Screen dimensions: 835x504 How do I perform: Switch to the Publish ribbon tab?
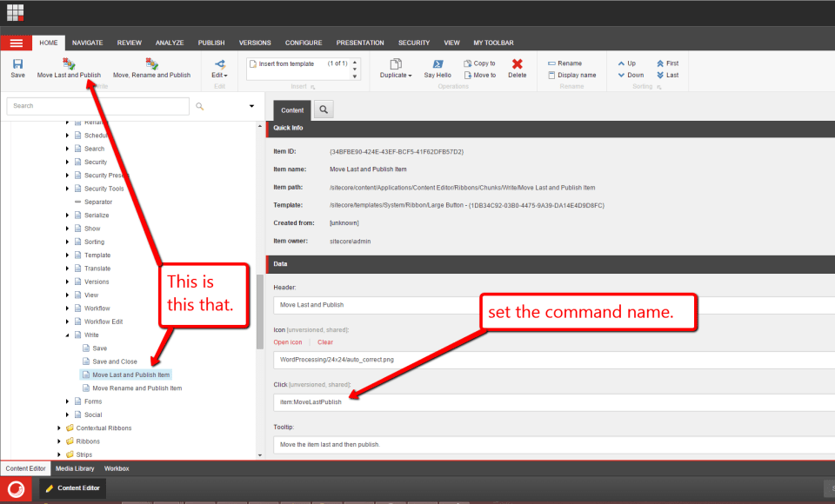pos(210,42)
